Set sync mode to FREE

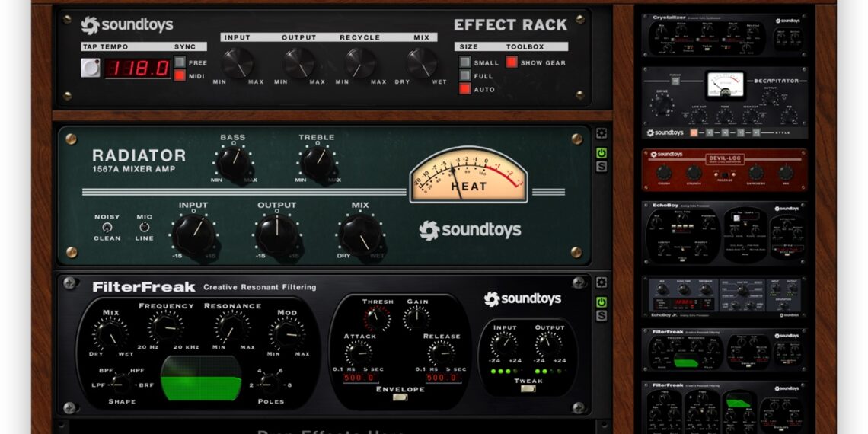[x=180, y=62]
